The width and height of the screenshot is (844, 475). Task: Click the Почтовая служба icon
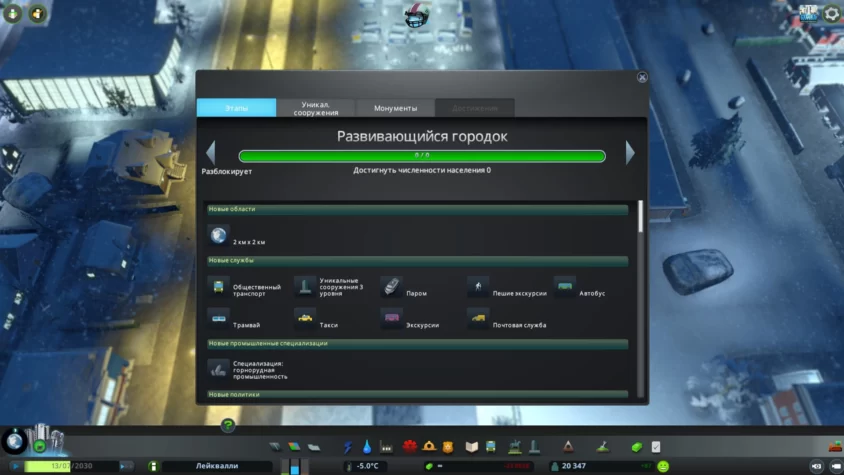(x=478, y=318)
